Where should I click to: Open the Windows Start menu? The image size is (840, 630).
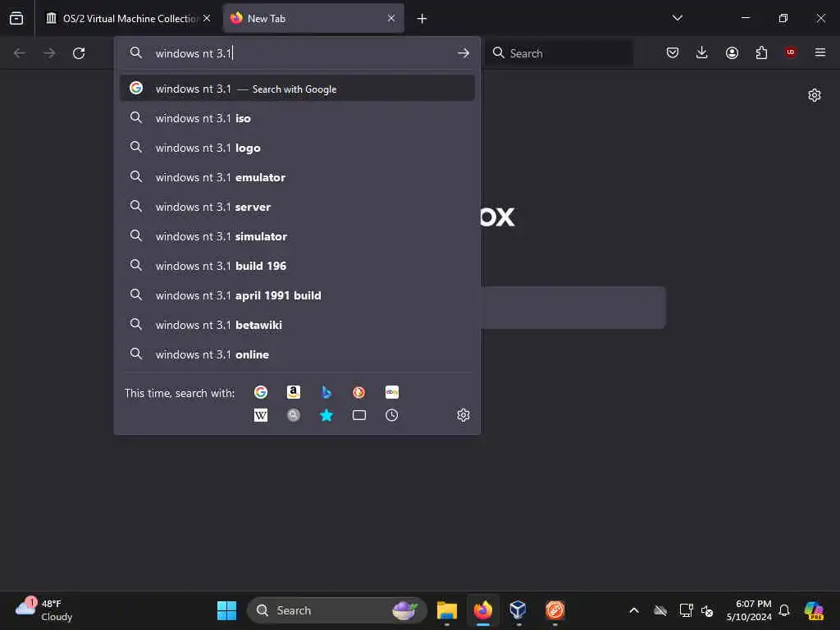(226, 610)
